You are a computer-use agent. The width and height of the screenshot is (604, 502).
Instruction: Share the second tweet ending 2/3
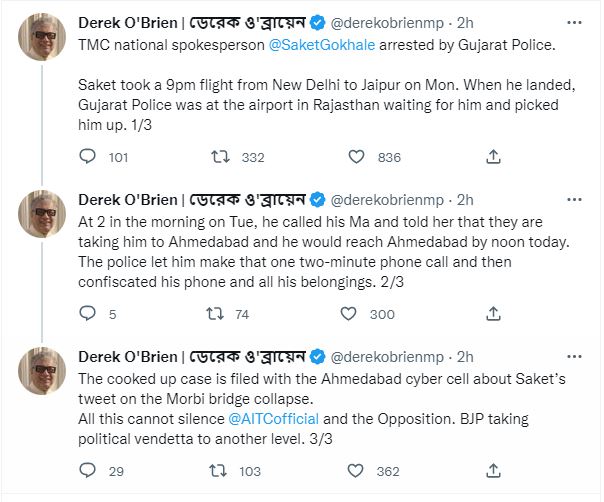[x=493, y=314]
